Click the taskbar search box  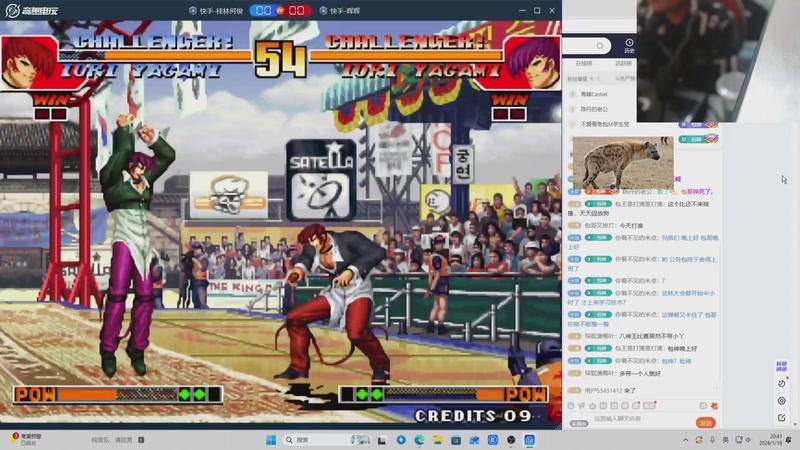click(327, 440)
